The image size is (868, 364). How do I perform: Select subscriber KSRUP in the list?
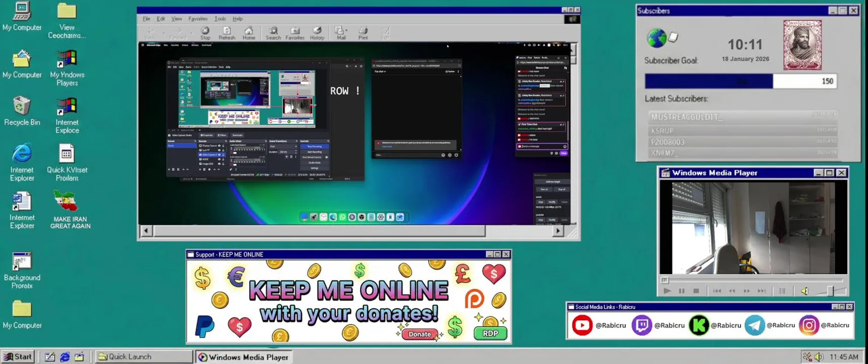[x=742, y=130]
